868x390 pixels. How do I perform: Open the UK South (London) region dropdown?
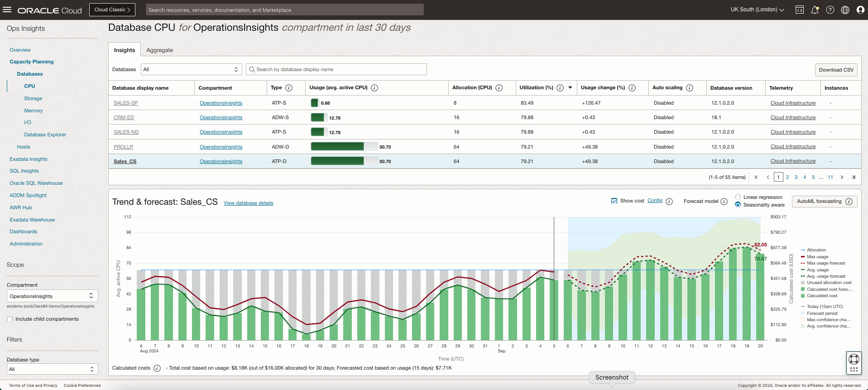click(757, 10)
